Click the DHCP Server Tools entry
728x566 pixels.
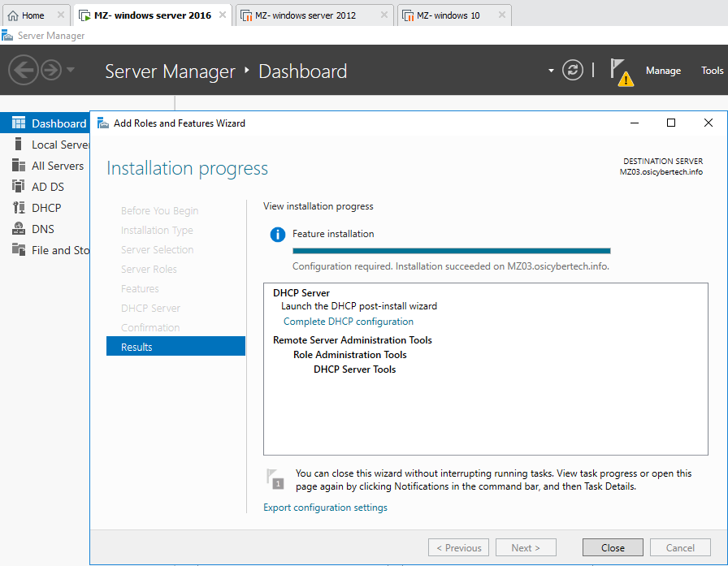[355, 369]
